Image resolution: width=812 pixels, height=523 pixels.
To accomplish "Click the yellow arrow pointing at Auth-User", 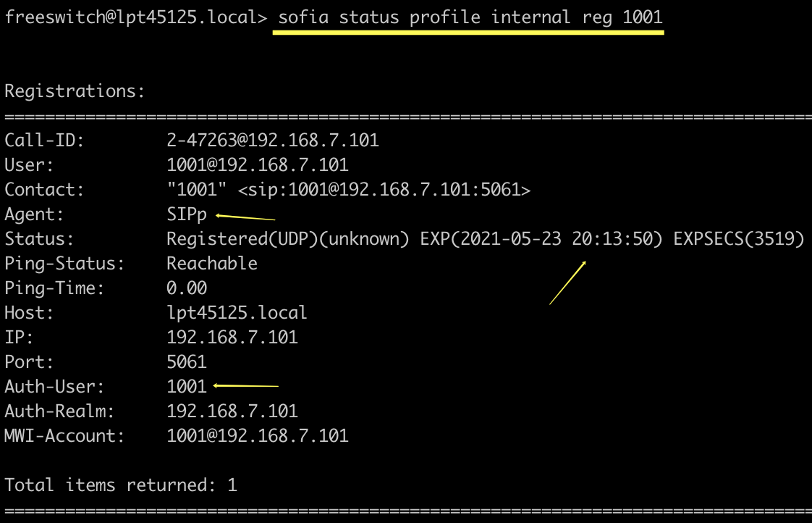I will click(246, 385).
